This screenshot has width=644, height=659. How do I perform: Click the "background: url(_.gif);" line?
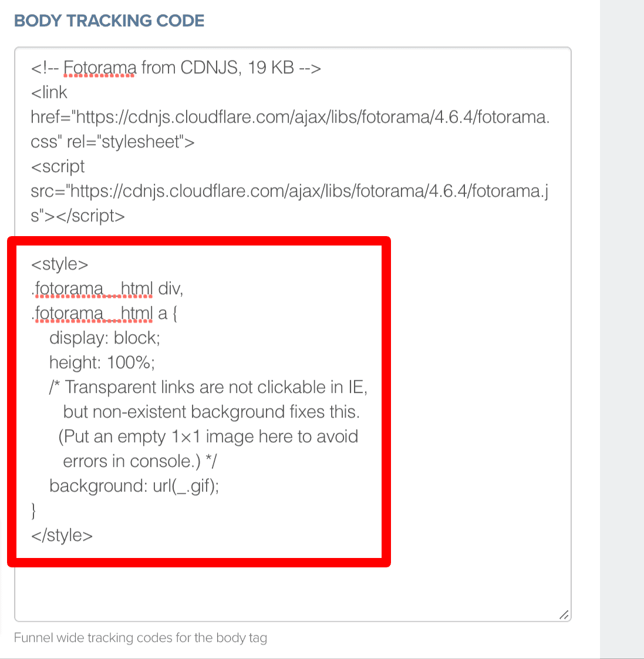134,486
